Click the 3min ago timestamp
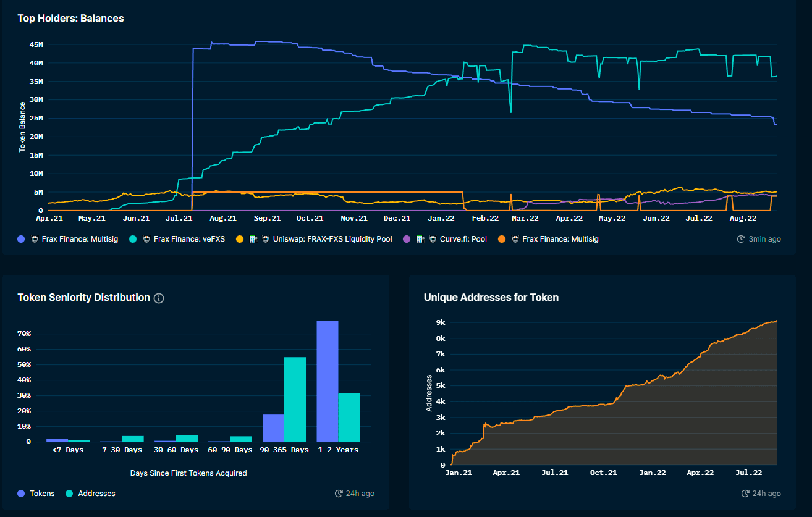The image size is (812, 517). tap(764, 239)
